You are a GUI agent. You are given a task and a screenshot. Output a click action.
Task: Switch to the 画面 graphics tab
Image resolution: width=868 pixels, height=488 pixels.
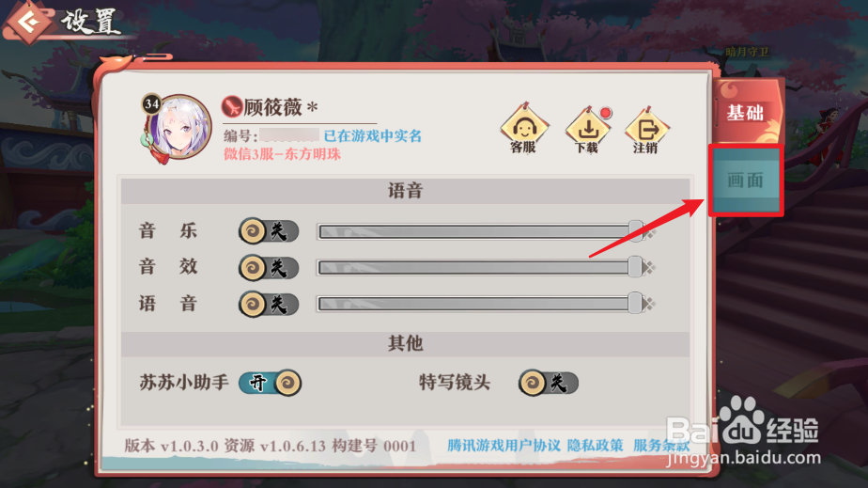coord(746,180)
